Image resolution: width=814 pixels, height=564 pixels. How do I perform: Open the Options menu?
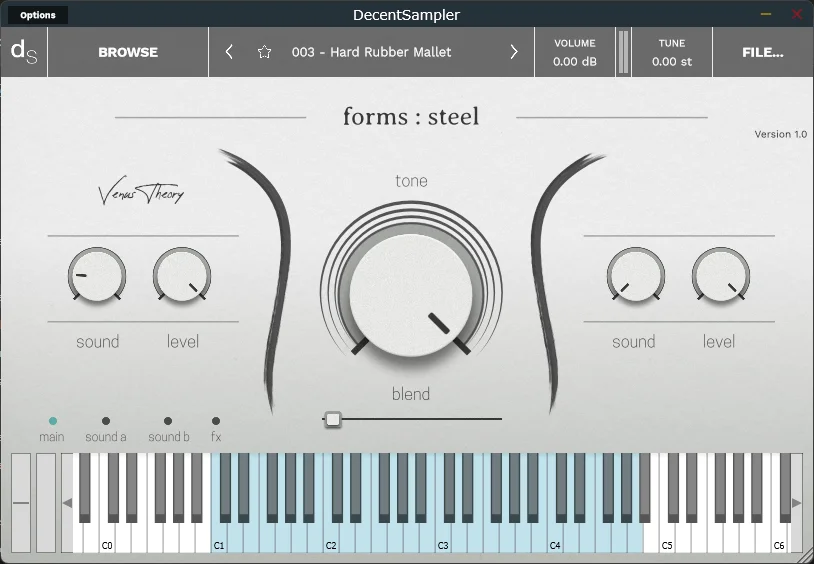coord(38,15)
